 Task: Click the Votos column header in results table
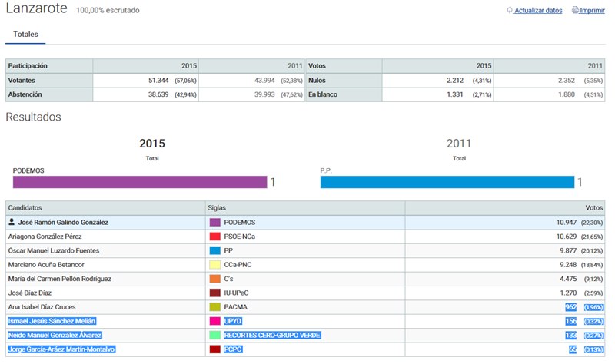point(593,208)
